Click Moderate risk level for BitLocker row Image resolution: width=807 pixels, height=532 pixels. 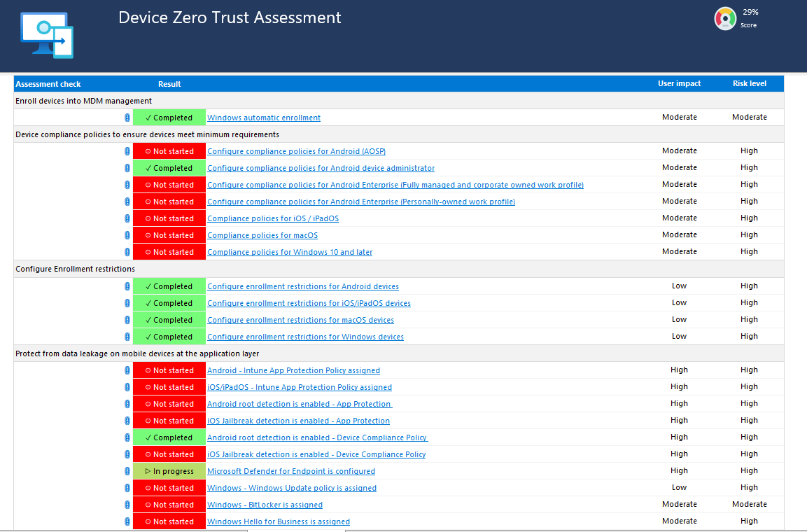pos(750,504)
